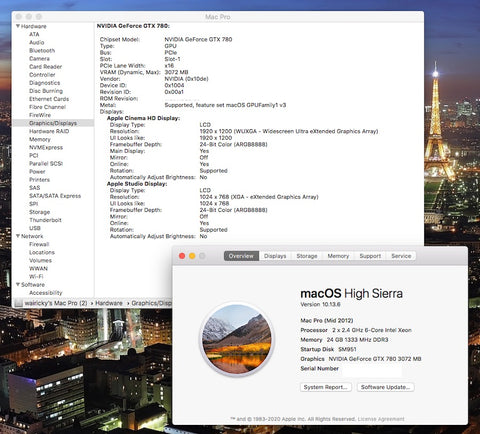The width and height of the screenshot is (480, 434).
Task: Select SATA/SATA Express in the sidebar
Action: pos(55,196)
